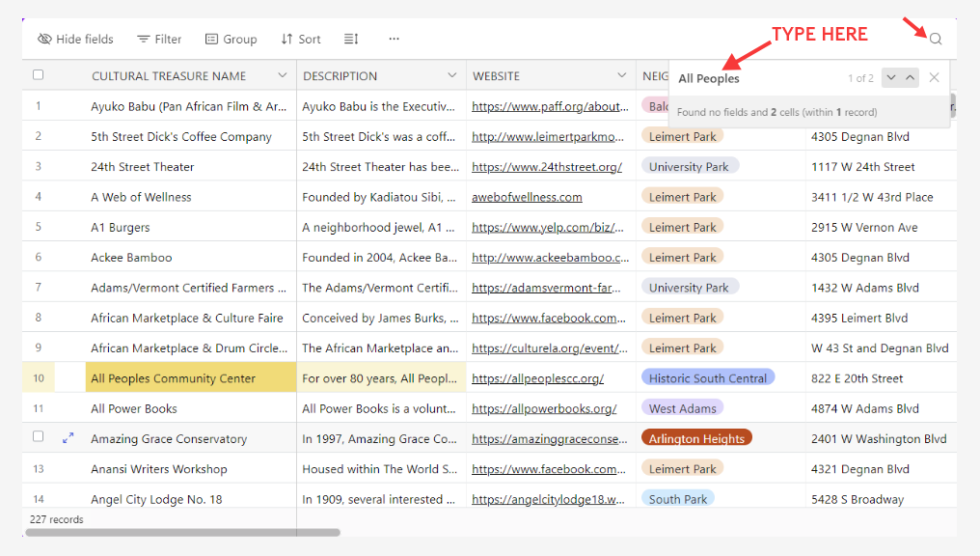Image resolution: width=980 pixels, height=556 pixels.
Task: Open the search magnifier icon
Action: tap(935, 39)
